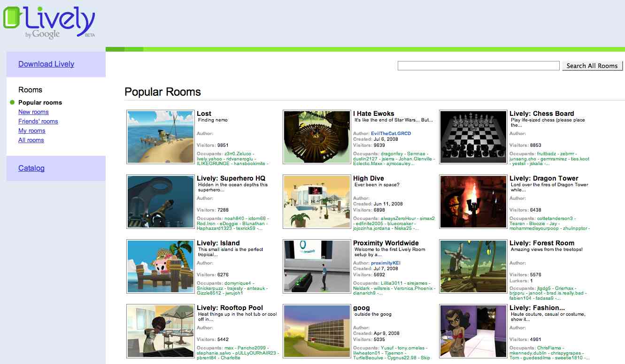This screenshot has width=625, height=364.
Task: Open the Superhero HQ room thumbnail
Action: point(161,202)
